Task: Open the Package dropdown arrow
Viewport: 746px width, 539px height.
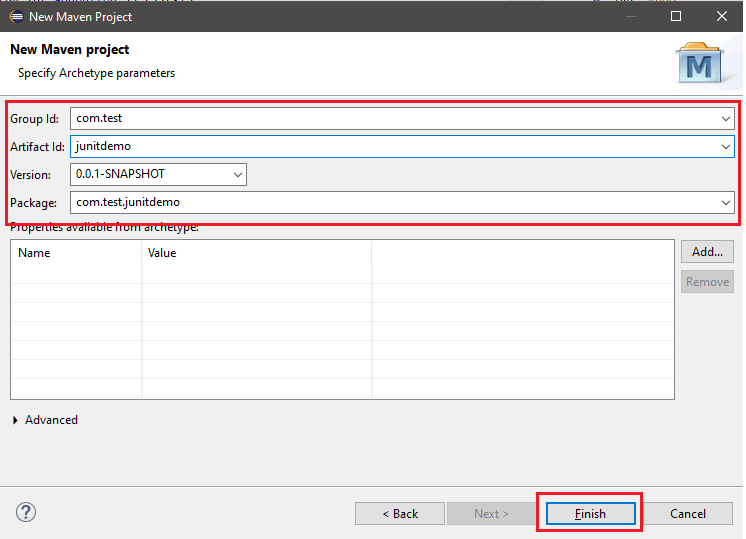Action: coord(726,202)
